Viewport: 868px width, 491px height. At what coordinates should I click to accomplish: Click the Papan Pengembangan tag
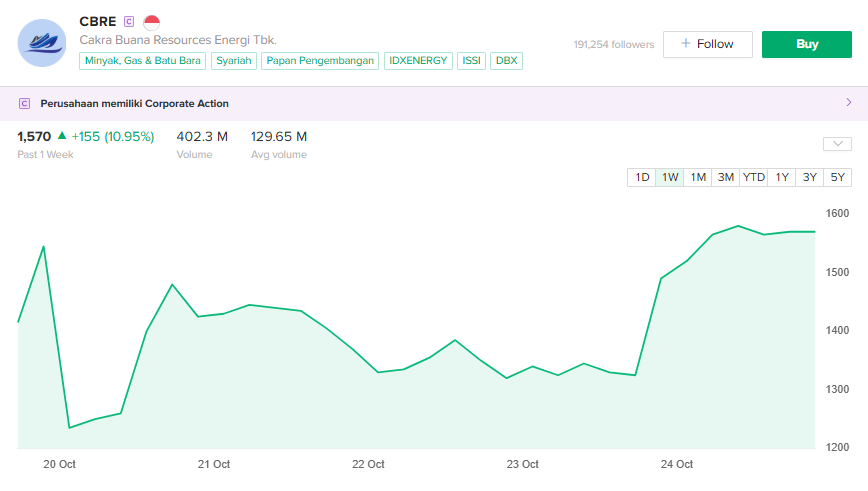coord(321,61)
